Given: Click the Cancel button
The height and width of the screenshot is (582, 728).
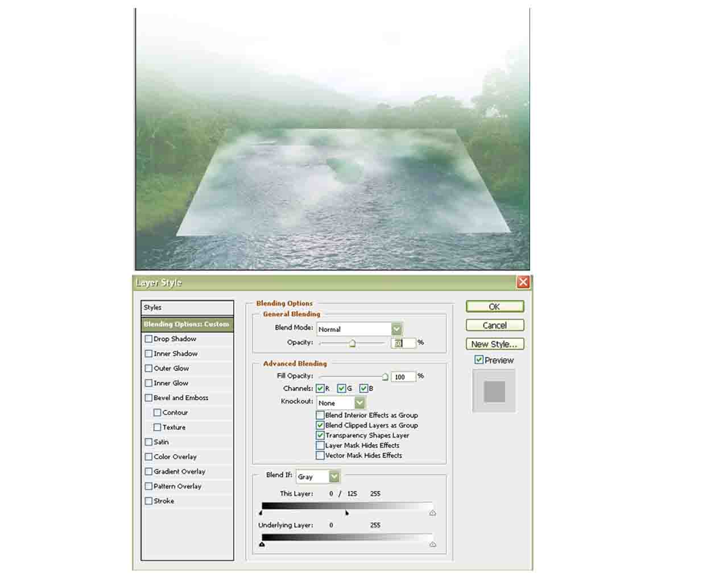Looking at the screenshot, I should [x=494, y=325].
